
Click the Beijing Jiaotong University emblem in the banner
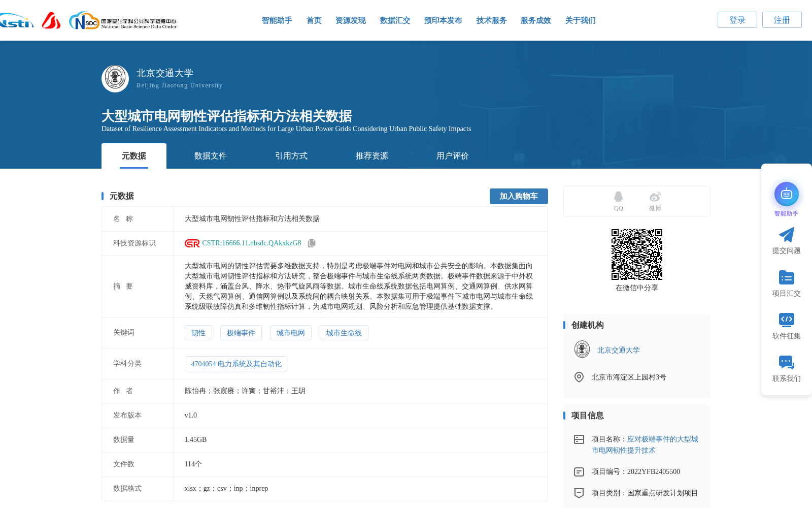115,79
